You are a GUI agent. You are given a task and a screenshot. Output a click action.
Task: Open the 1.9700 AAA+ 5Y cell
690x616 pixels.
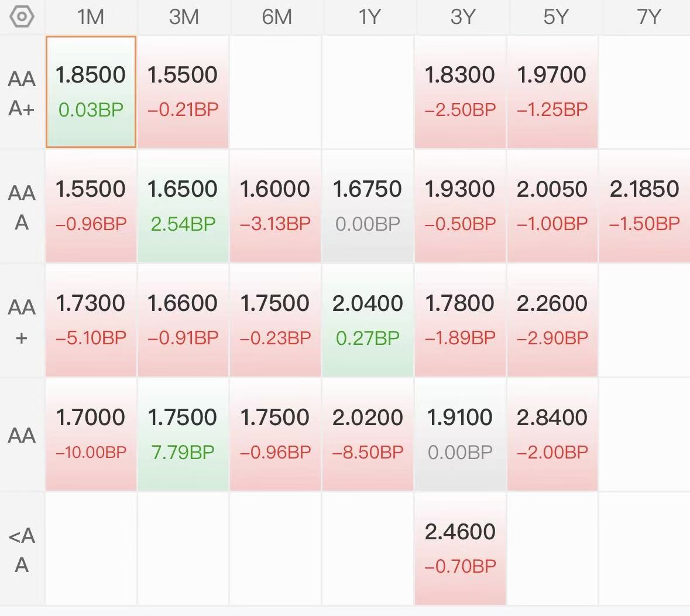click(x=552, y=92)
